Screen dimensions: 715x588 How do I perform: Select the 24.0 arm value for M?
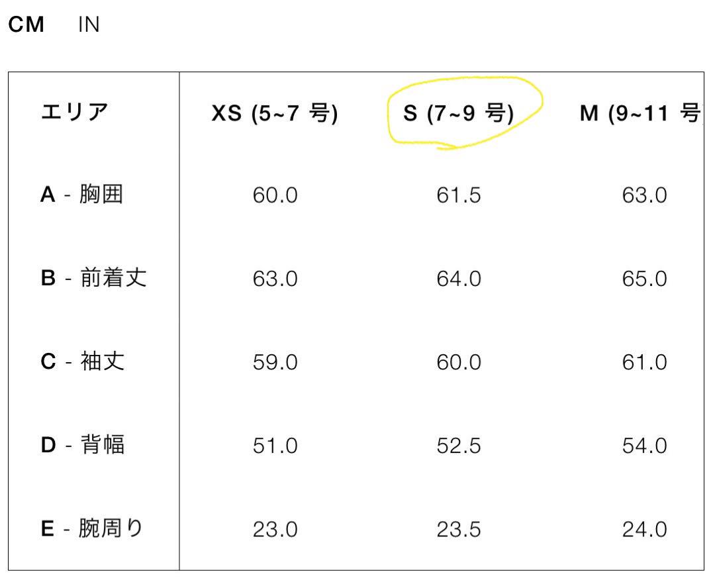645,530
